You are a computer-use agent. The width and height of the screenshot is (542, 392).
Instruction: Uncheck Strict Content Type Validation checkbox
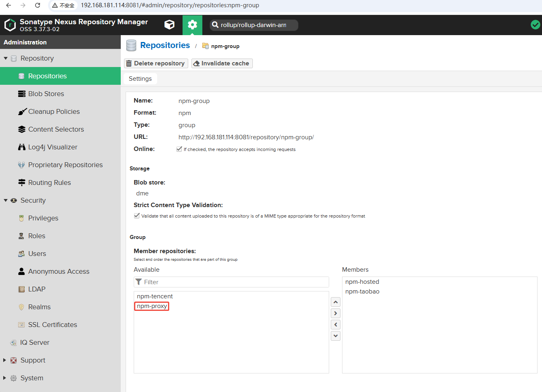pos(137,216)
